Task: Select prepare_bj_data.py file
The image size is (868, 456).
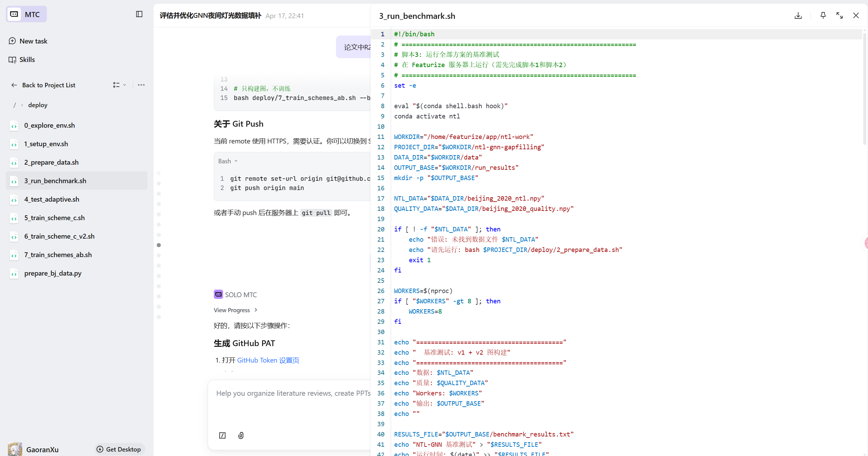Action: 53,273
